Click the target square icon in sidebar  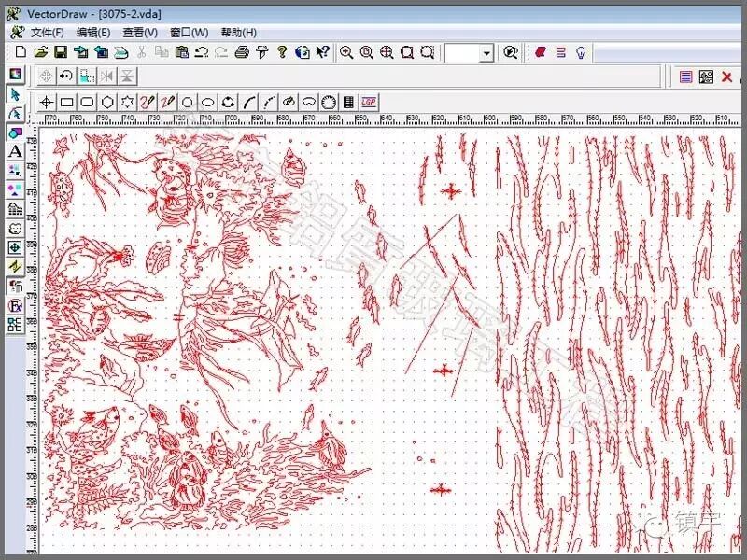[x=15, y=247]
